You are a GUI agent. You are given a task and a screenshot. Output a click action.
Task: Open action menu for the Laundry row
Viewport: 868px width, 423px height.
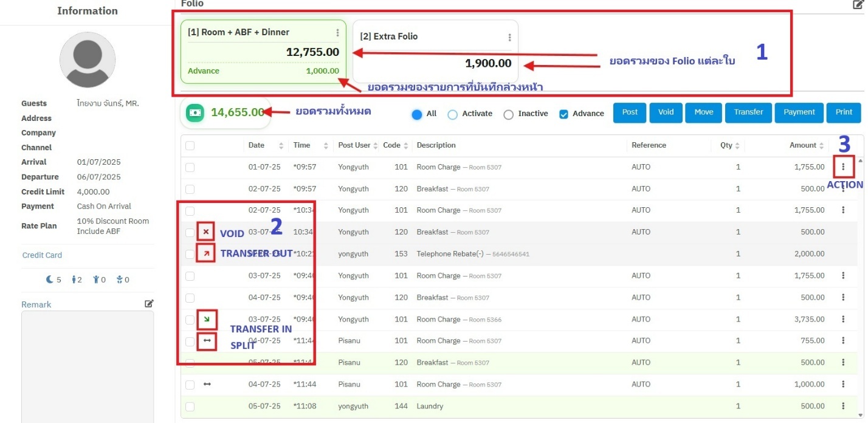click(x=843, y=406)
